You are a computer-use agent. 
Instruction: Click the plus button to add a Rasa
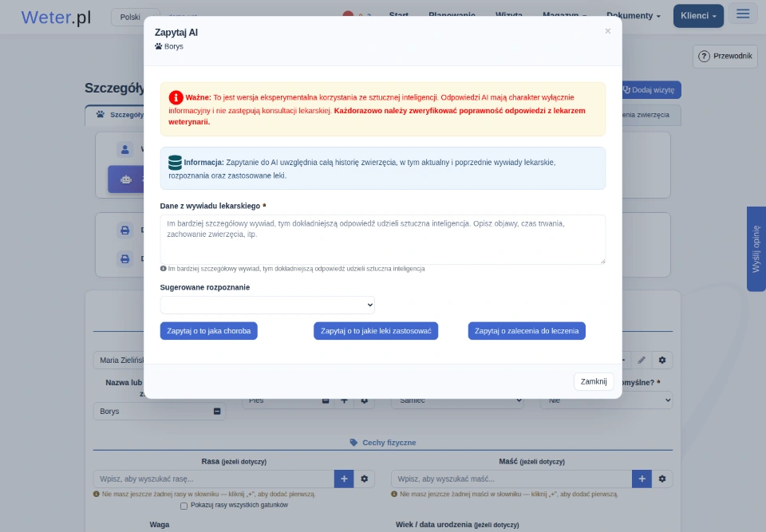(x=344, y=479)
